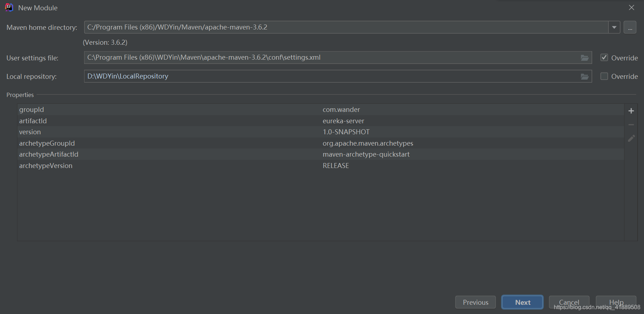Toggle Override for User settings file
This screenshot has width=644, height=314.
point(604,58)
